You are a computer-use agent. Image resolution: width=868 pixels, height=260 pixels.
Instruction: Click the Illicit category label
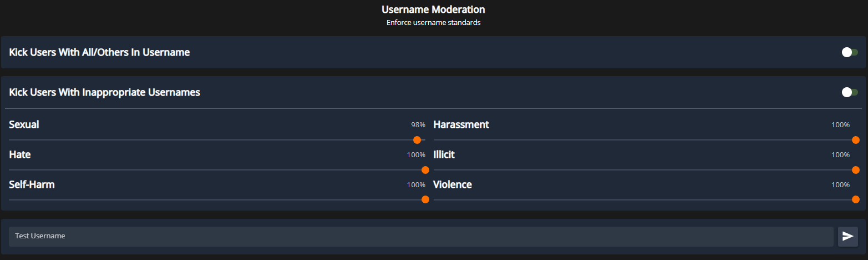(x=444, y=154)
